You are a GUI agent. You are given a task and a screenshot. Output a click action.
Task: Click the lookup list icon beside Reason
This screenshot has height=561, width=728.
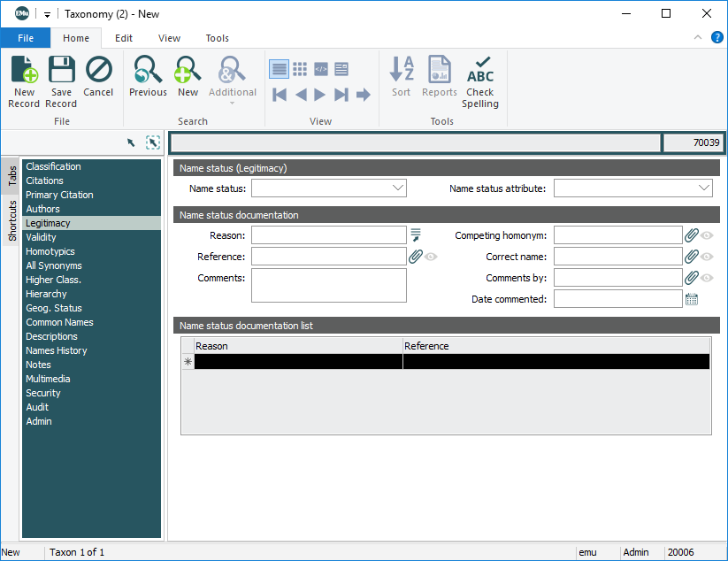(x=416, y=235)
